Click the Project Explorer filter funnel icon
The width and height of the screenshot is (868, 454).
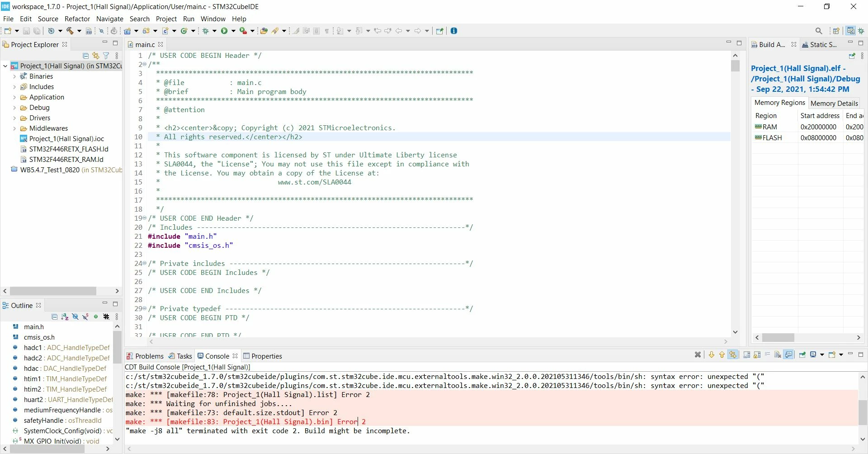pos(106,56)
